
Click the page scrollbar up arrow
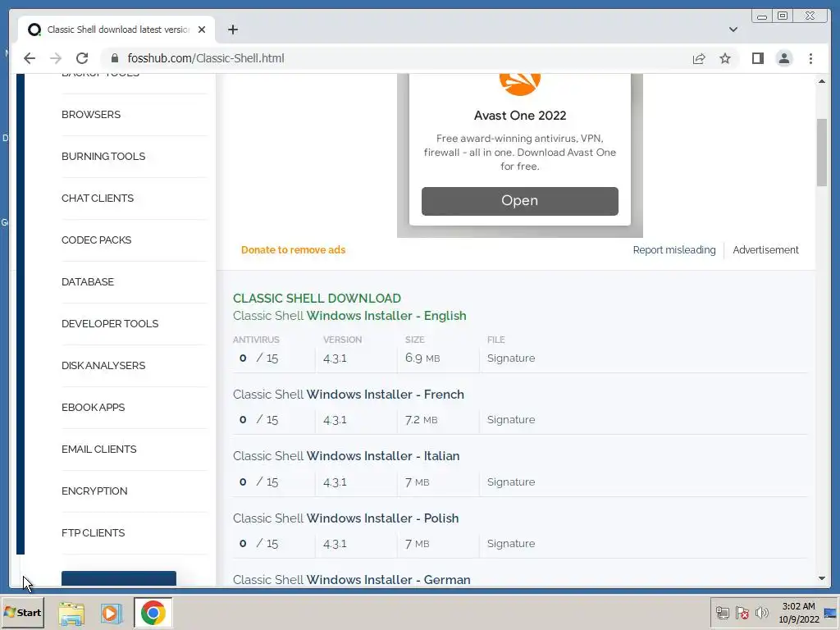(x=822, y=81)
